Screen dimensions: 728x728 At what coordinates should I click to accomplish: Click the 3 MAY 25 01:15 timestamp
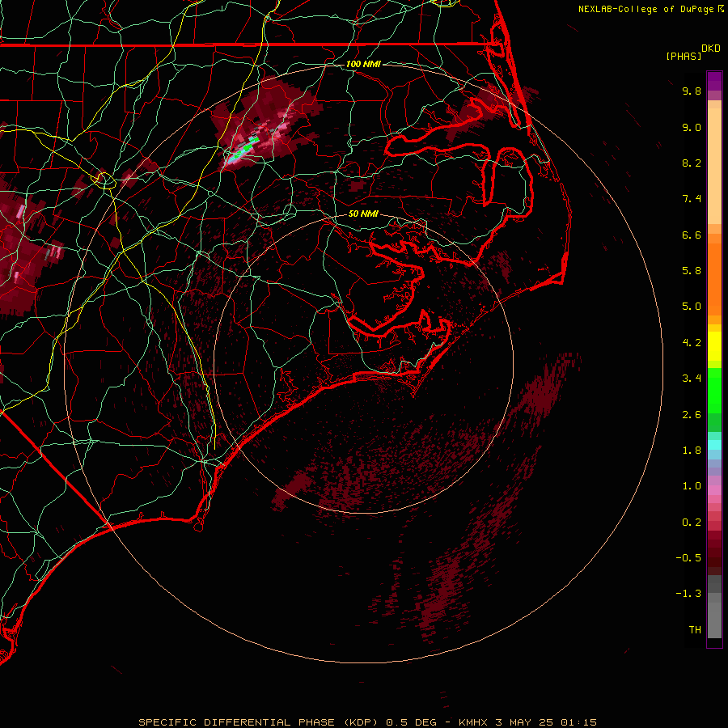[546, 722]
